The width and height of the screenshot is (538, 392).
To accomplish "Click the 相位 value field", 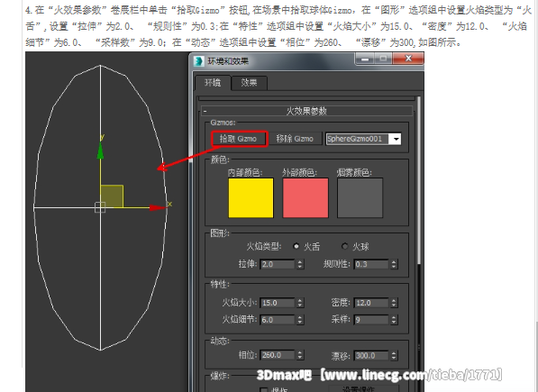I will point(278,355).
